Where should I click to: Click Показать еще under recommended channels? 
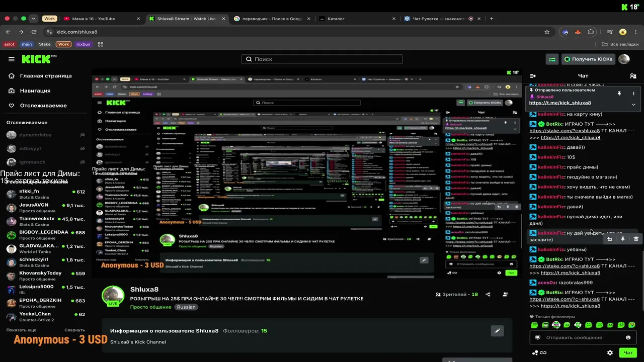(x=21, y=330)
